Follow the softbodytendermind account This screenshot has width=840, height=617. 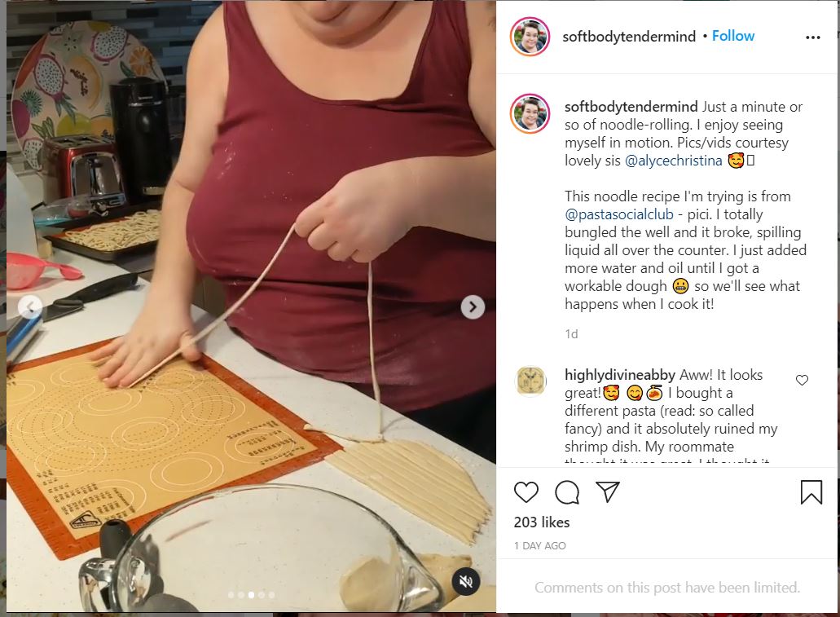[732, 36]
